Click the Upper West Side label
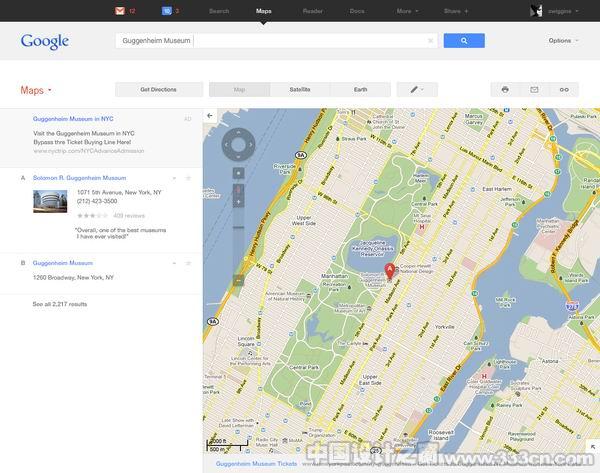 pos(304,220)
